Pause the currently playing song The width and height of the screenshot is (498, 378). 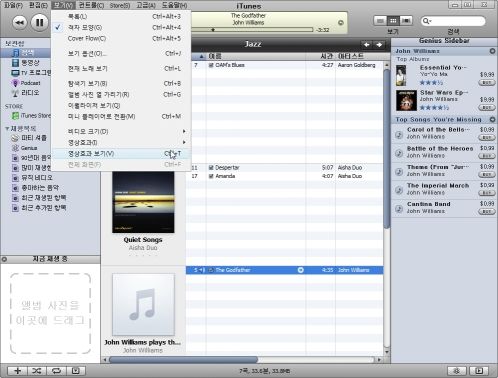point(39,22)
